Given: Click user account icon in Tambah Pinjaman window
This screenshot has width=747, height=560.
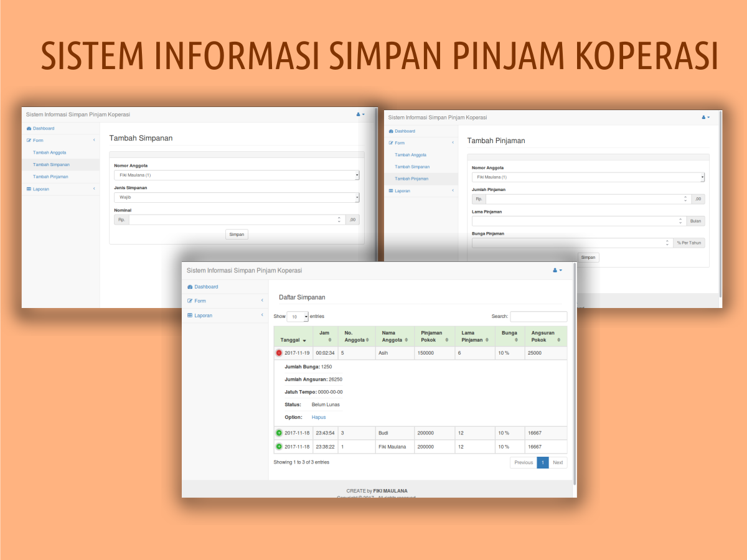Looking at the screenshot, I should [705, 117].
